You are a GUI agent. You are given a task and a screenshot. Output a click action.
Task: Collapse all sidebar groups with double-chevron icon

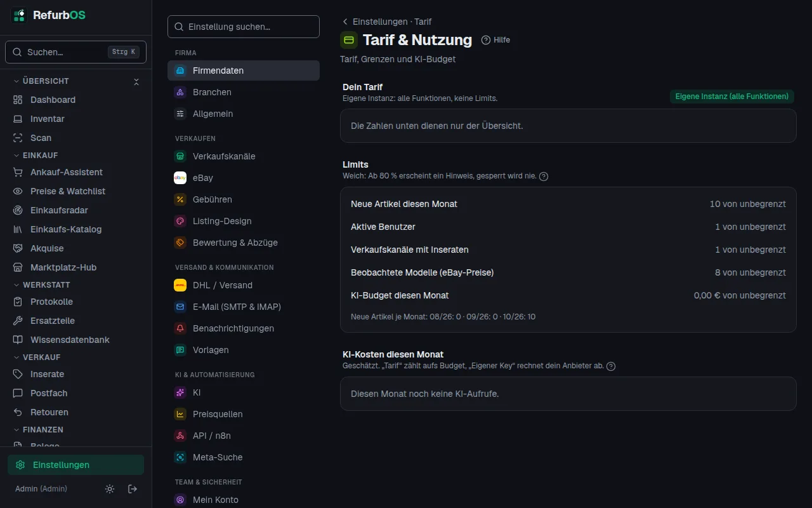[x=136, y=81]
